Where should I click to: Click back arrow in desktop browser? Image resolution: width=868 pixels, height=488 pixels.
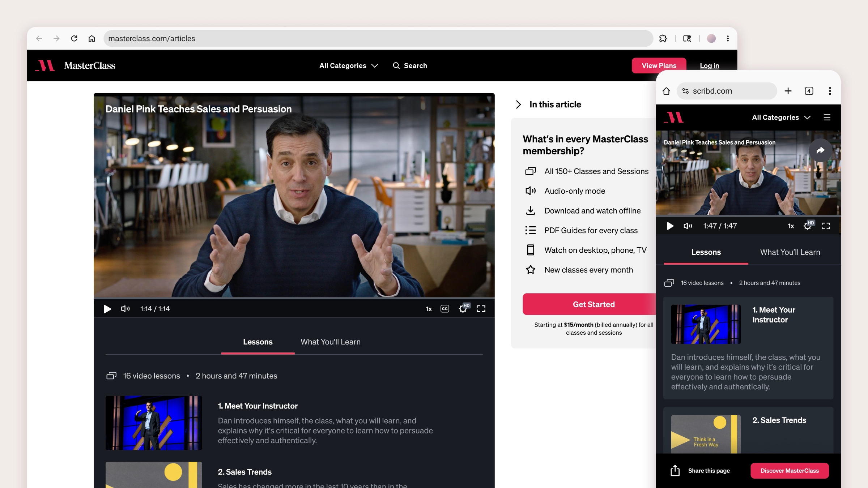pyautogui.click(x=39, y=38)
